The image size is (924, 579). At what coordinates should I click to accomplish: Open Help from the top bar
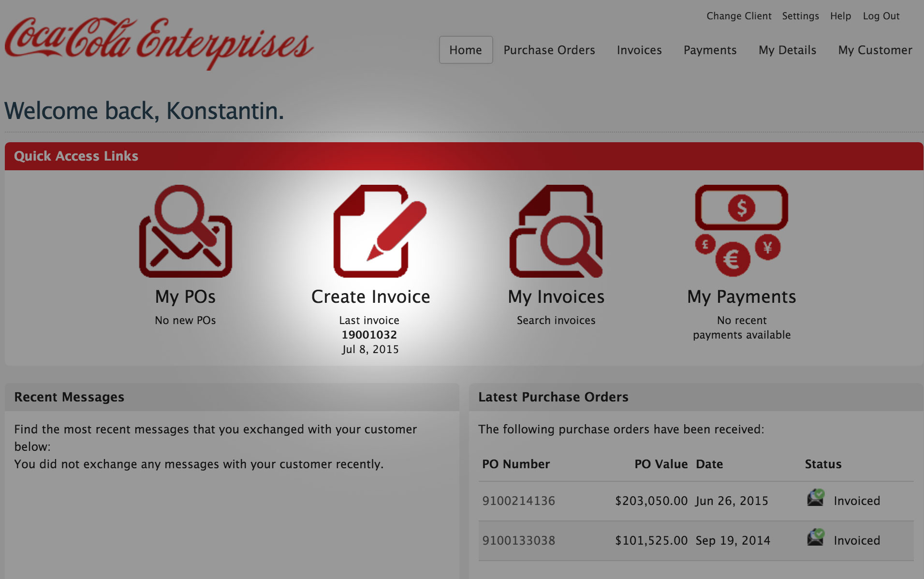click(x=840, y=15)
